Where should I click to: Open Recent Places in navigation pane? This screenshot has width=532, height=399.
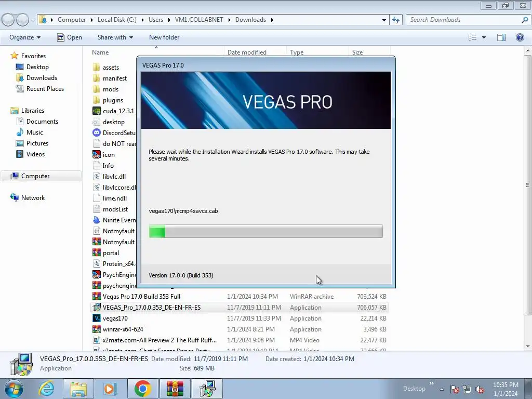point(45,88)
